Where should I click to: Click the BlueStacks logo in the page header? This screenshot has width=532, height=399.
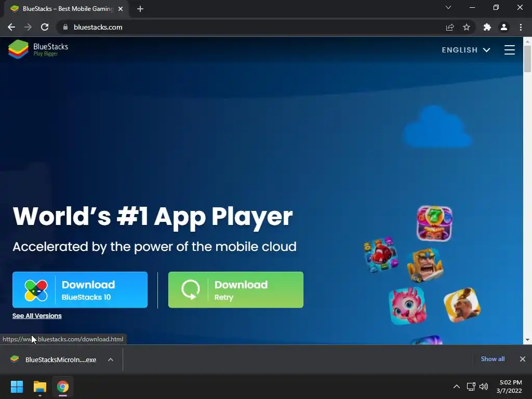38,49
